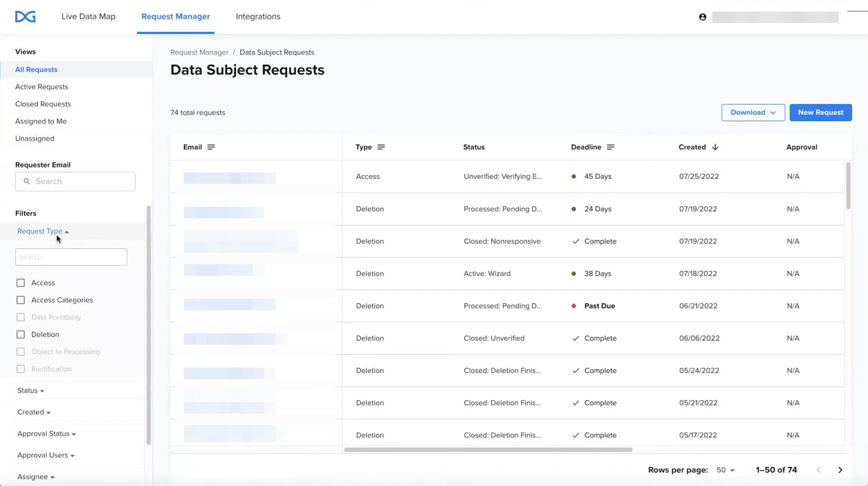The height and width of the screenshot is (486, 868).
Task: Click 'Active: Wizard' status cell
Action: click(487, 273)
